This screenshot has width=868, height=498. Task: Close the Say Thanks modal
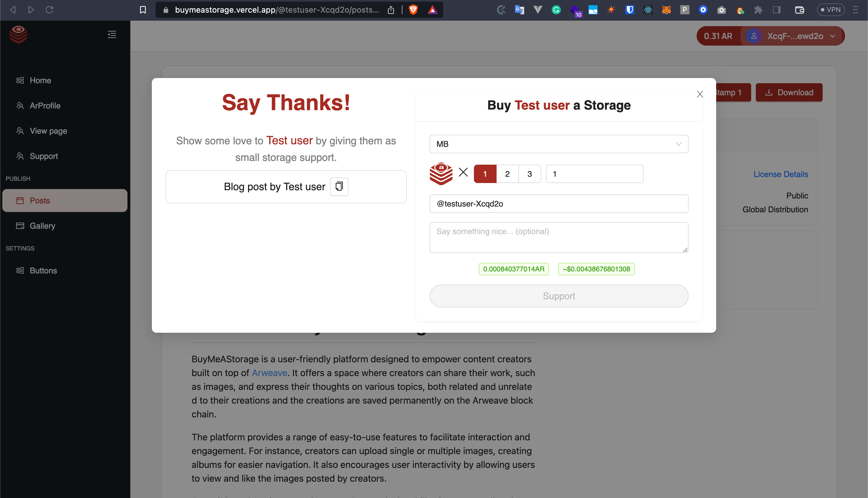pyautogui.click(x=700, y=94)
